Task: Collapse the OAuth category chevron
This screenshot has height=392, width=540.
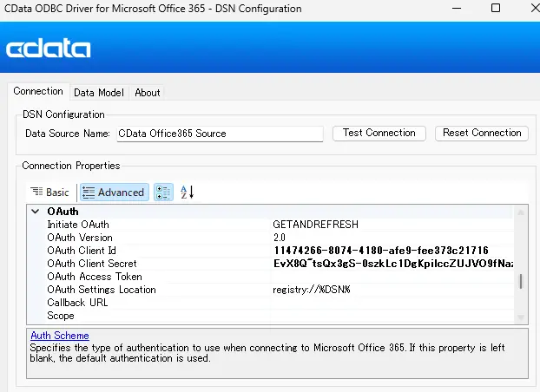Action: pos(35,212)
